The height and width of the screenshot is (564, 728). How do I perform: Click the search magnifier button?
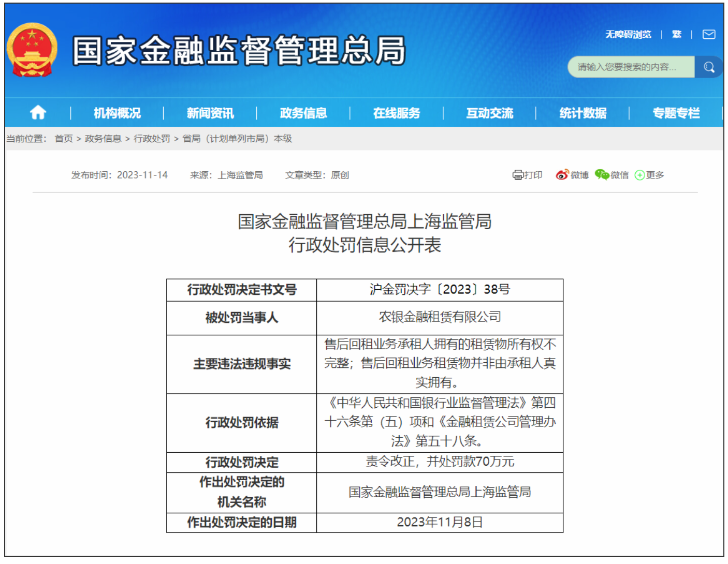[x=708, y=67]
